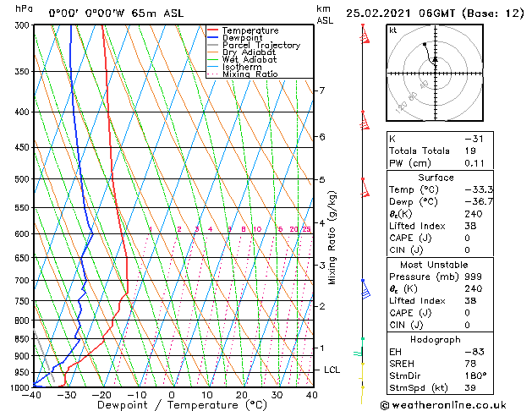Click the Dewpoint legend entry

click(x=235, y=38)
